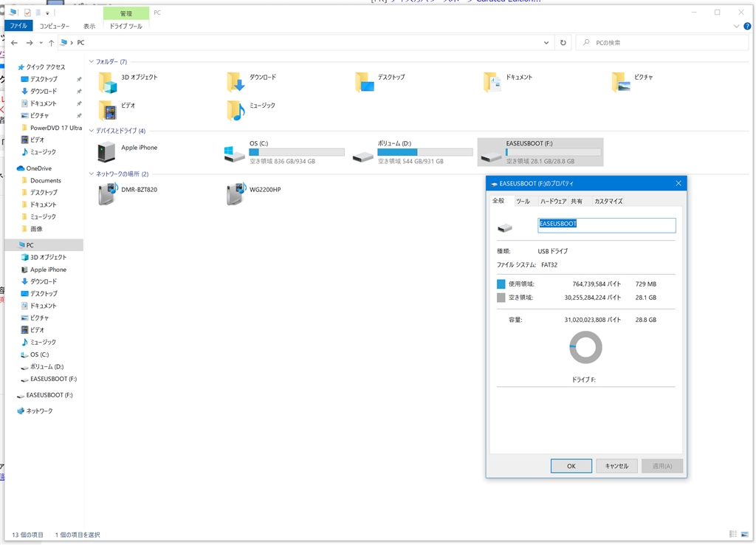Expand the address bar history dropdown
The image size is (756, 545).
tap(546, 42)
